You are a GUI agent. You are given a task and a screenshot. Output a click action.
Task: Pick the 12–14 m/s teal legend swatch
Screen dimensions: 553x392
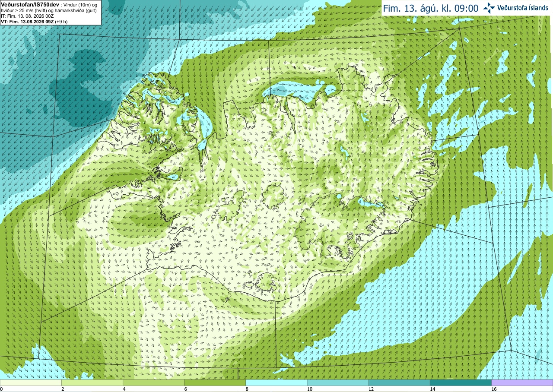point(399,383)
